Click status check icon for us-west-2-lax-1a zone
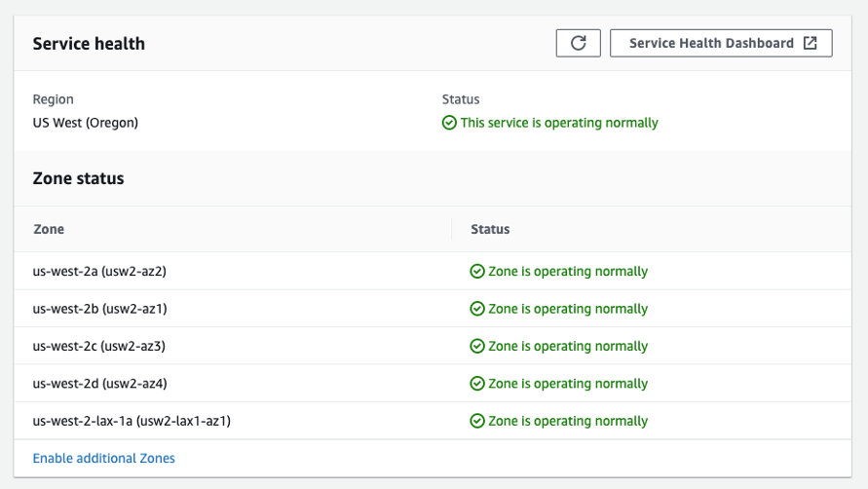The image size is (868, 489). pyautogui.click(x=477, y=422)
